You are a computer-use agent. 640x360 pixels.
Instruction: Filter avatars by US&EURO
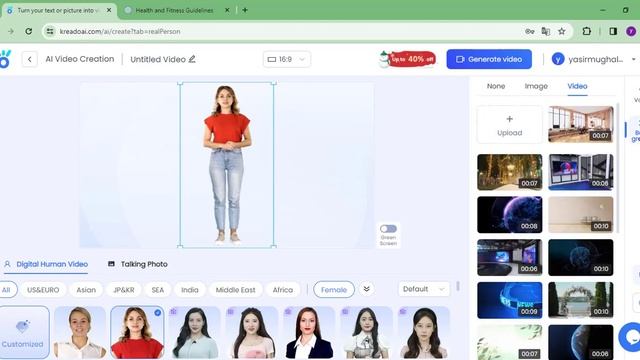(43, 290)
